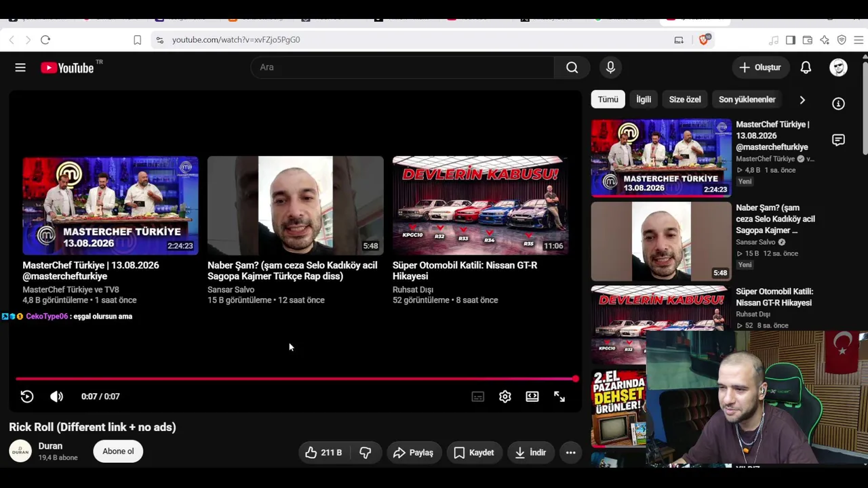The width and height of the screenshot is (868, 488).
Task: Dislike the Rick Roll video
Action: (366, 452)
